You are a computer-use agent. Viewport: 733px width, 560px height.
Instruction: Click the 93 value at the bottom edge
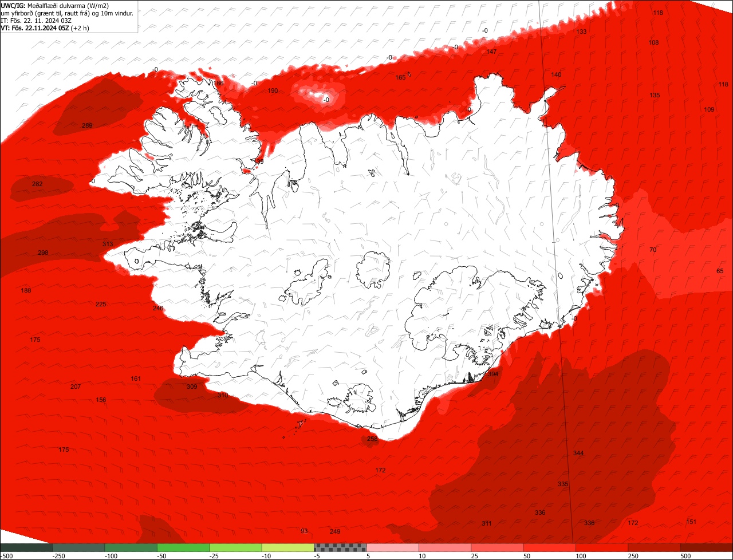[x=304, y=531]
